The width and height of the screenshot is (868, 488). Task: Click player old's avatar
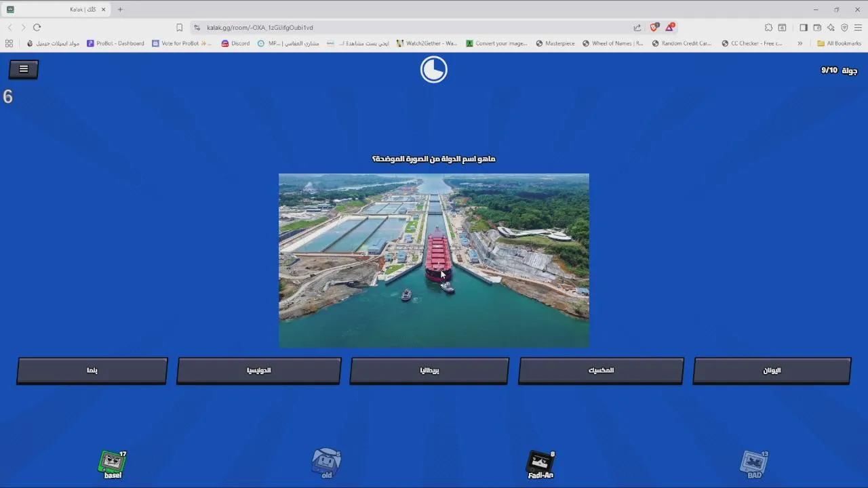coord(327,463)
